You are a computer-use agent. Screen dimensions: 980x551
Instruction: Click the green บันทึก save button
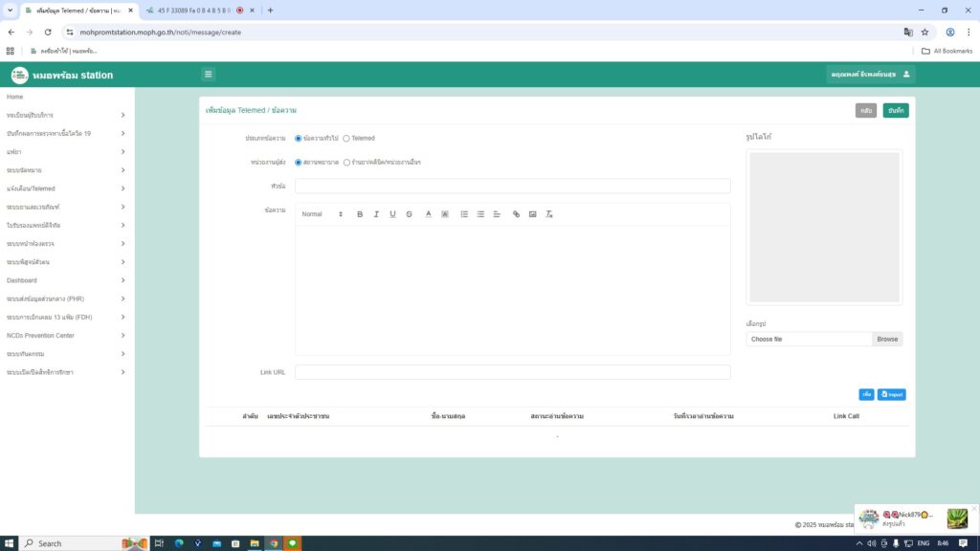click(x=896, y=111)
